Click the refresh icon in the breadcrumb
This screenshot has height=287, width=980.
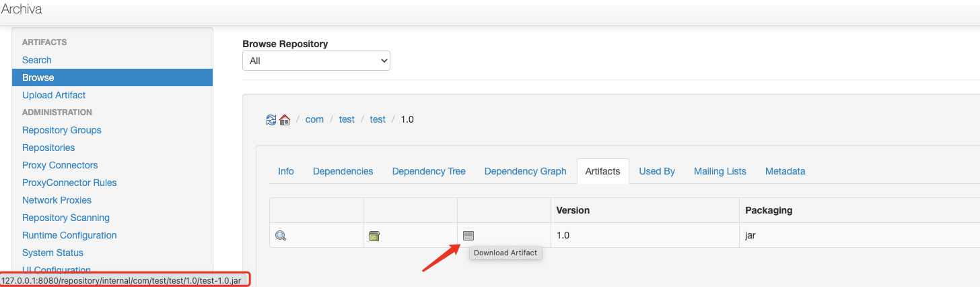coord(271,119)
